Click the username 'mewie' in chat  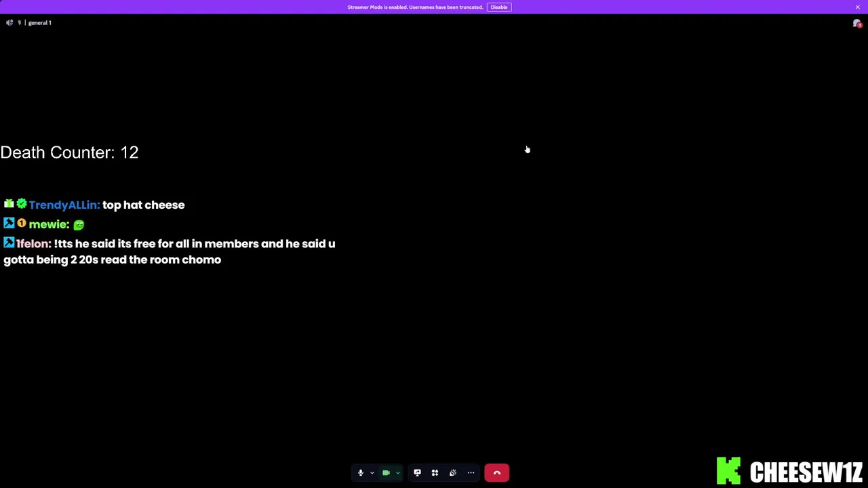[x=49, y=224]
